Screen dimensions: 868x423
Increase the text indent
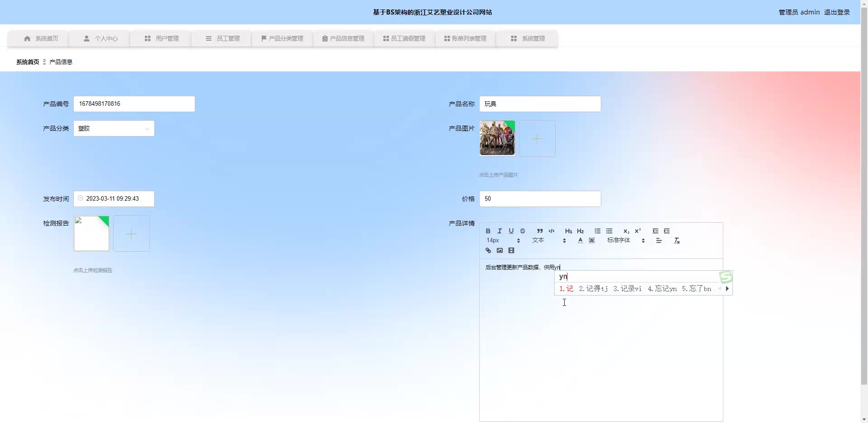667,231
